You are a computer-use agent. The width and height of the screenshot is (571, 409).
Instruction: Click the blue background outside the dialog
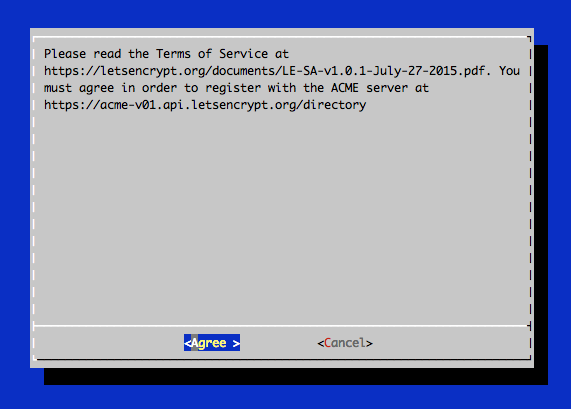click(x=284, y=14)
